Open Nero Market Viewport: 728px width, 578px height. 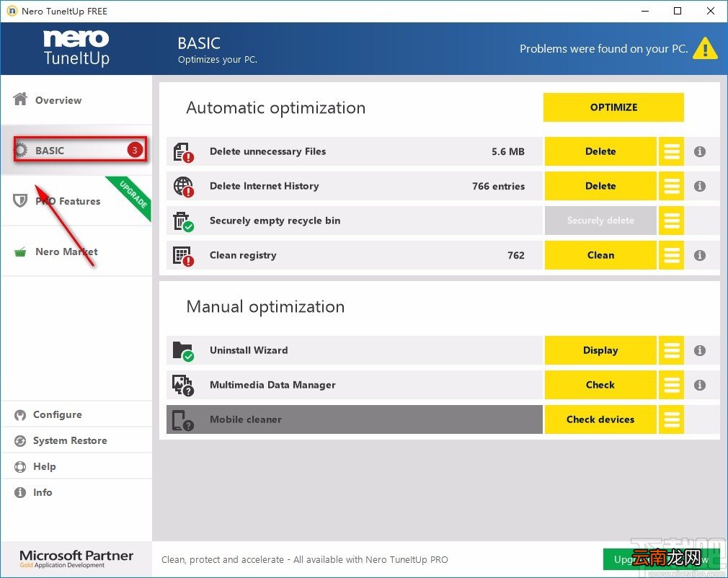pos(76,252)
